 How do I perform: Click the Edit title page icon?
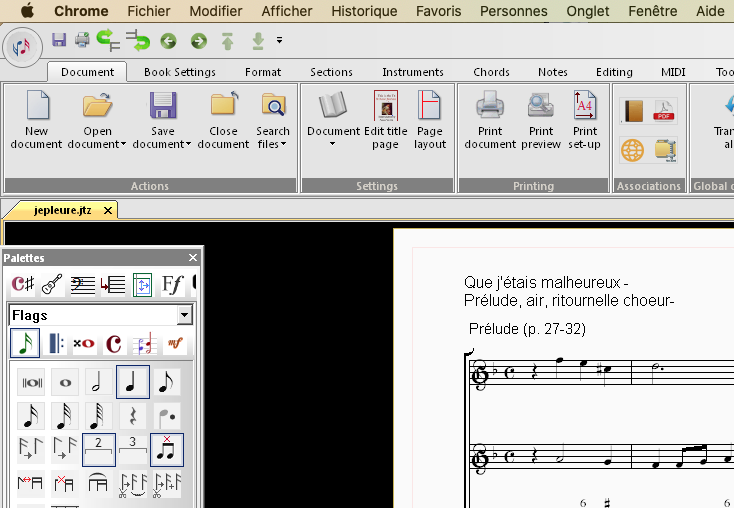coord(385,119)
